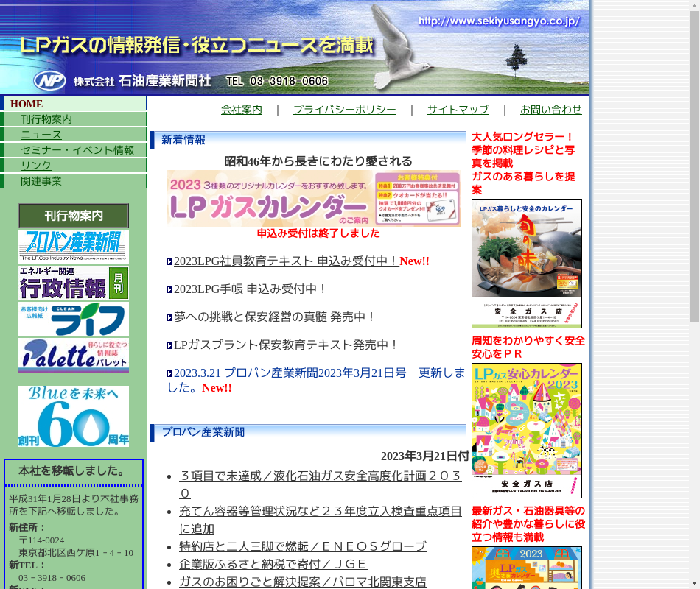
Task: Click the red text 大人気ロングセラー！
Action: (x=523, y=136)
